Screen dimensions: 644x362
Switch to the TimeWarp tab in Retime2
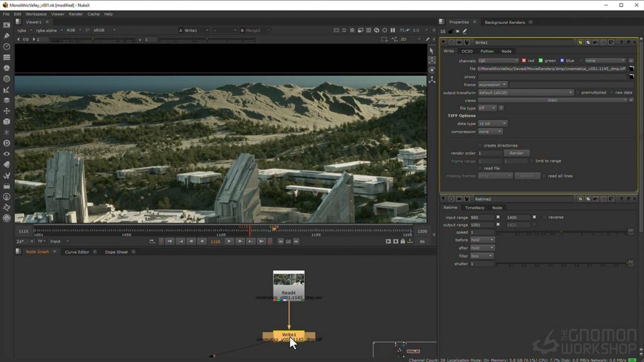tap(474, 207)
